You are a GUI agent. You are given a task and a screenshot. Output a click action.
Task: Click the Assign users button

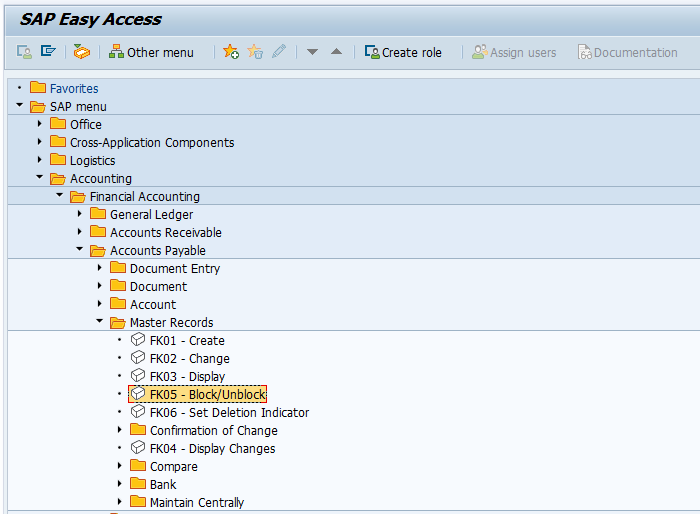point(514,52)
